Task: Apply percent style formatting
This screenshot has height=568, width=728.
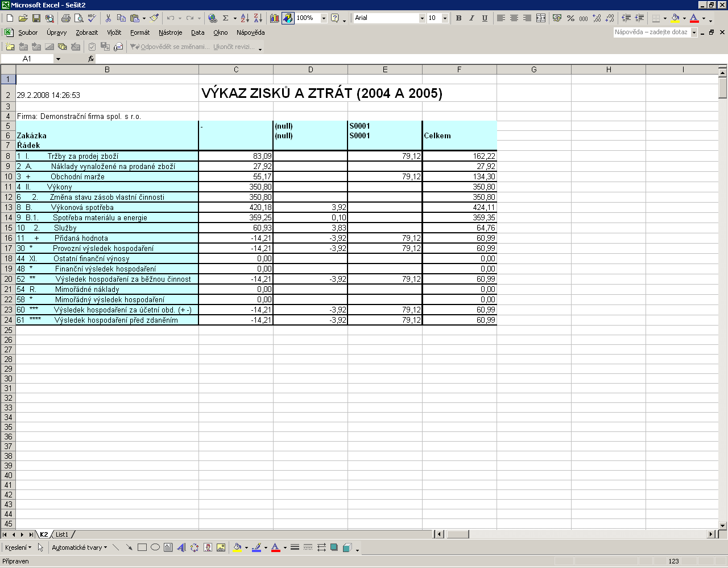Action: (x=570, y=18)
